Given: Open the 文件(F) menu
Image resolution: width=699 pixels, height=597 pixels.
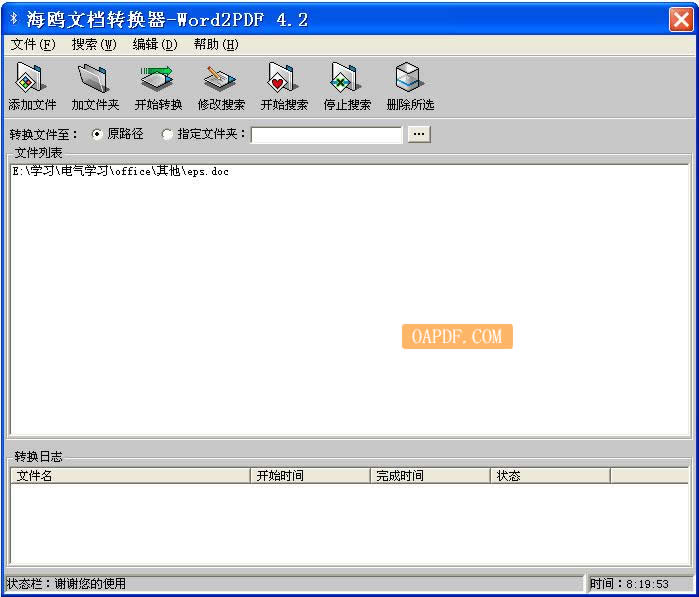Looking at the screenshot, I should (x=33, y=45).
